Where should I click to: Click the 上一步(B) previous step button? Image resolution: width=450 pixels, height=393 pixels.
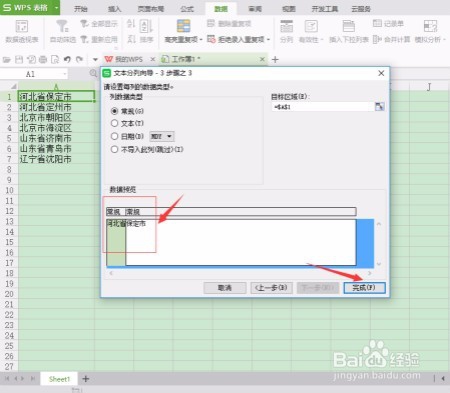point(271,288)
